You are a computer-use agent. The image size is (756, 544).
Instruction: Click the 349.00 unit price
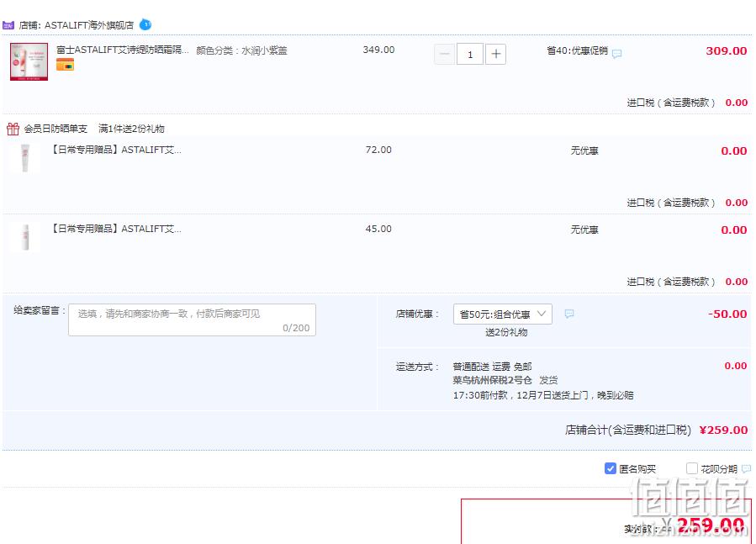pyautogui.click(x=378, y=50)
